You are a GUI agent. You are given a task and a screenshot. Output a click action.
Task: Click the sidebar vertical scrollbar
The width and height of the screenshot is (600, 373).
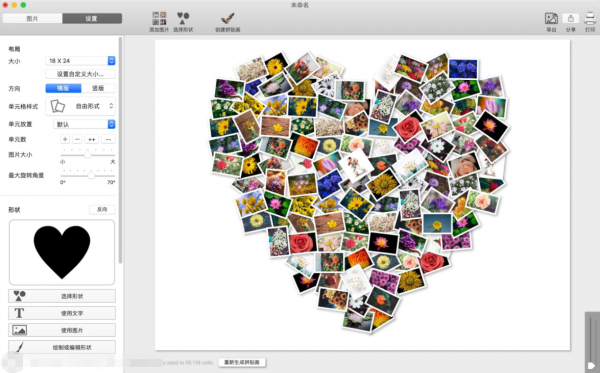coord(121,150)
